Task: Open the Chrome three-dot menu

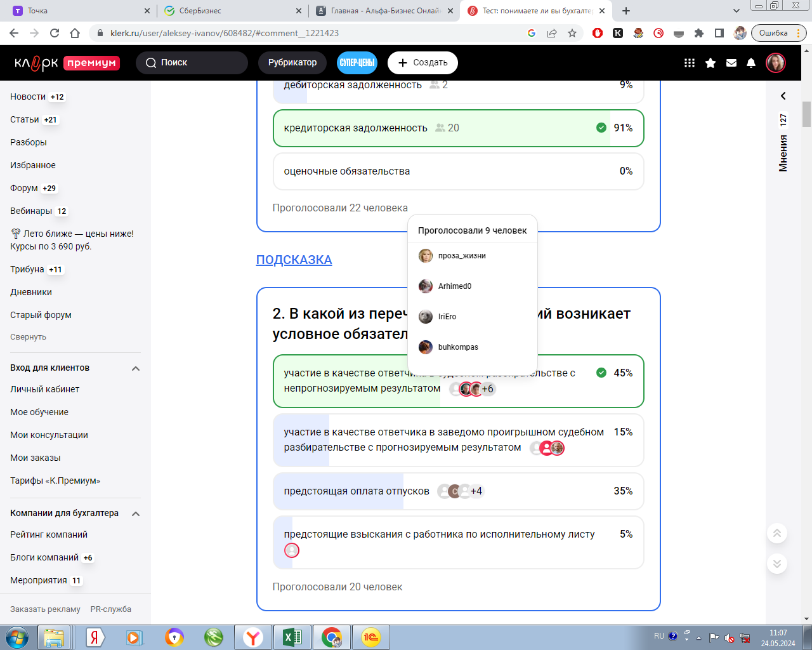Action: point(799,33)
